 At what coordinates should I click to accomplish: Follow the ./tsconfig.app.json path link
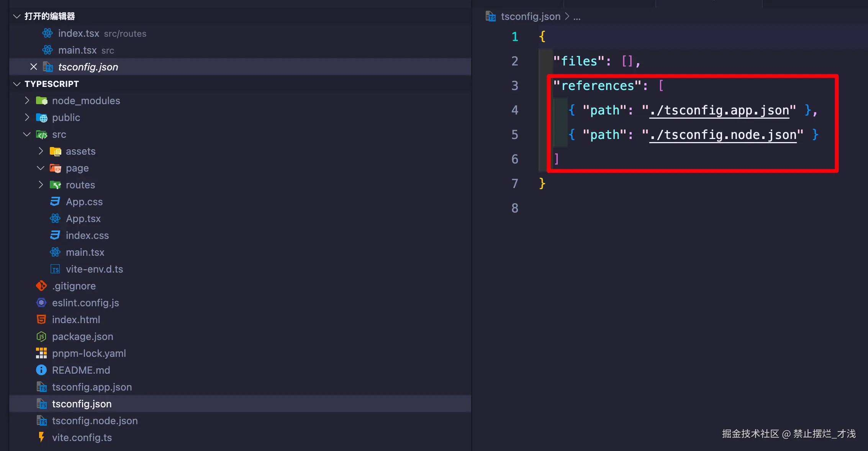[719, 111]
